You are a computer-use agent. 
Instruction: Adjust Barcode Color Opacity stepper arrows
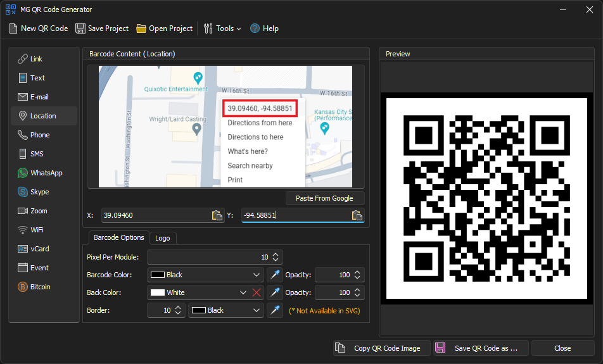click(357, 275)
